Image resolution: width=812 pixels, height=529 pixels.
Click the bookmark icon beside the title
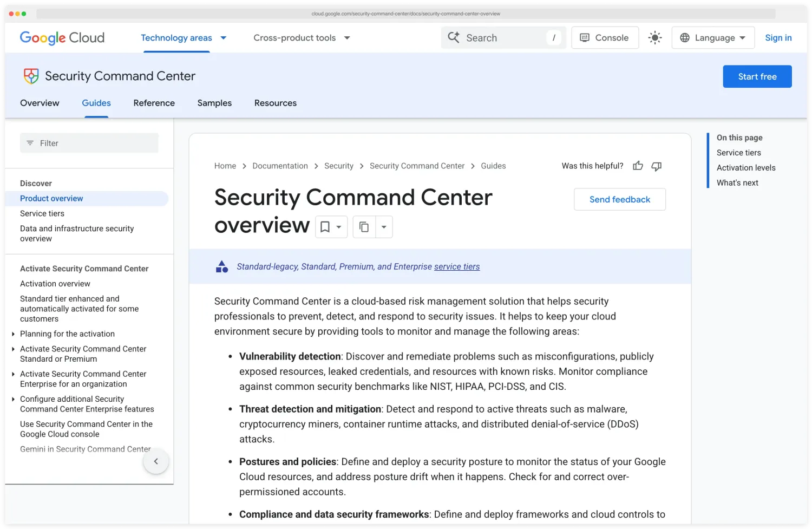[325, 227]
